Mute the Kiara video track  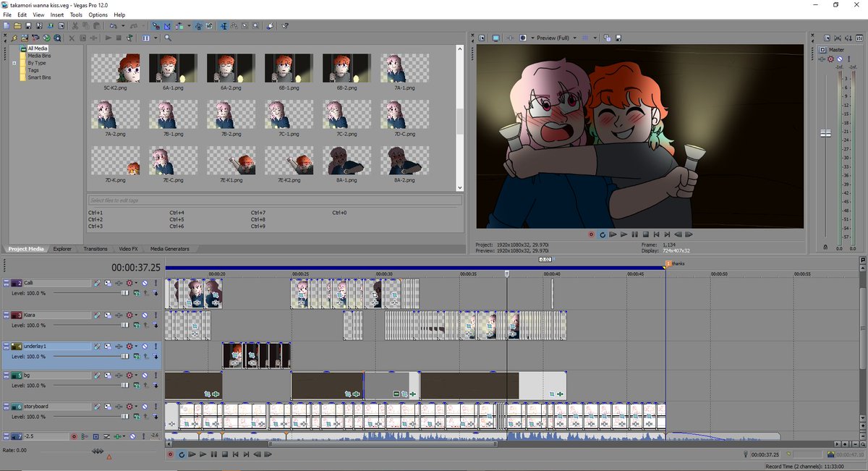pyautogui.click(x=145, y=315)
